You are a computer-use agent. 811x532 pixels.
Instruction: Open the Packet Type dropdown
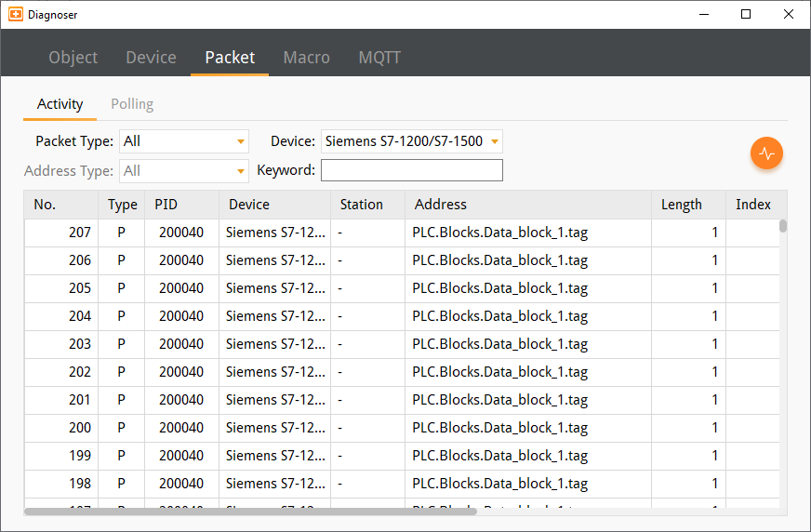coord(184,141)
